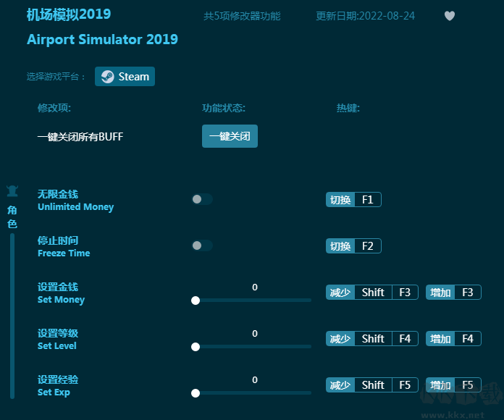Click the heart favorite icon
This screenshot has width=504, height=420.
pos(450,16)
